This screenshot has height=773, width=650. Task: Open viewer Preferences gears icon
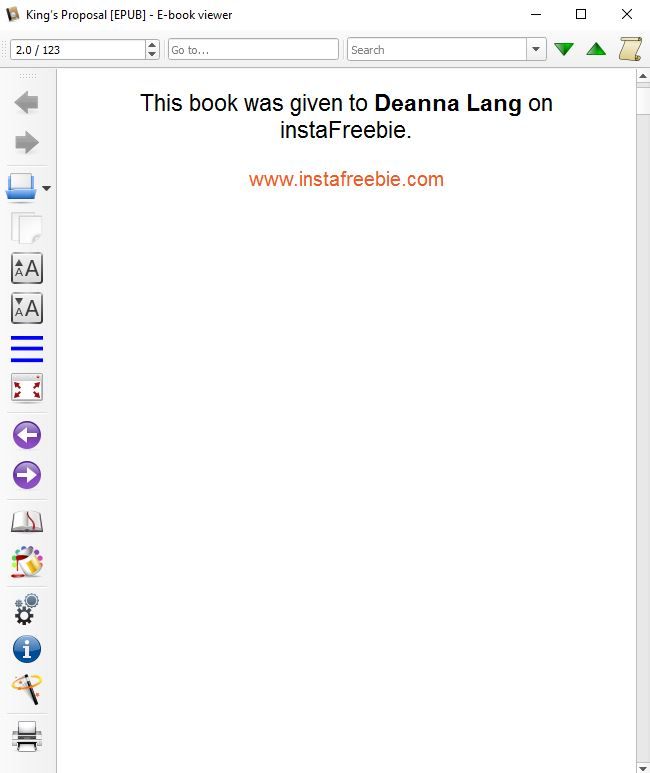click(27, 609)
